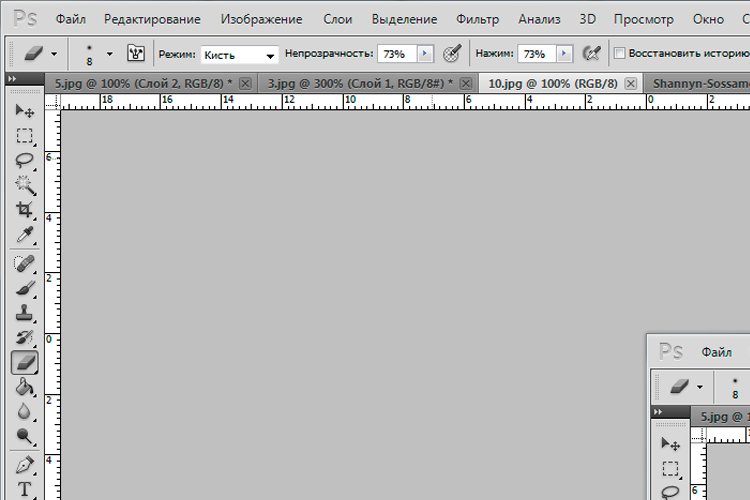Click the 5.jpg tab in the nested window
The width and height of the screenshot is (750, 500).
[x=721, y=417]
